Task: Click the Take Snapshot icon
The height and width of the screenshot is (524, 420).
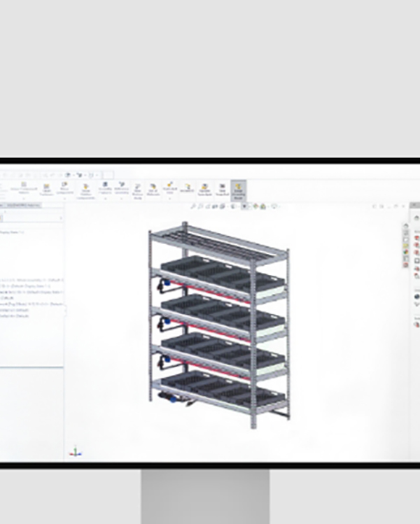Action: 223,189
